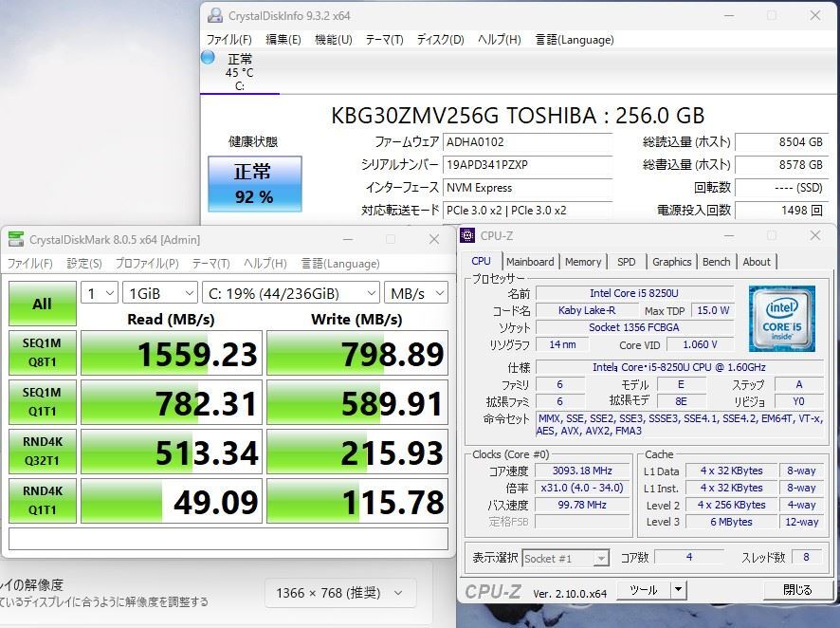Click the Max TDP 15.0 W value

713,310
